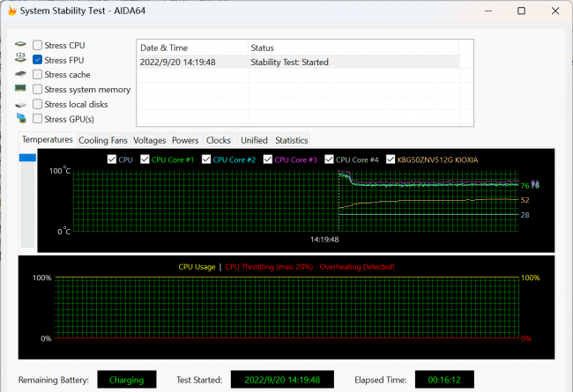Click the AIDA64 flame icon in title bar
573x392 pixels.
tap(12, 11)
